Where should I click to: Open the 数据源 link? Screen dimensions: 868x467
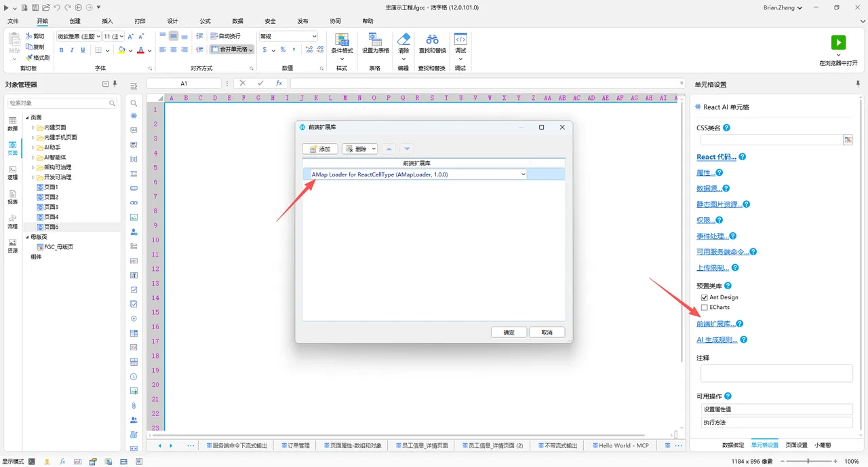(x=709, y=189)
